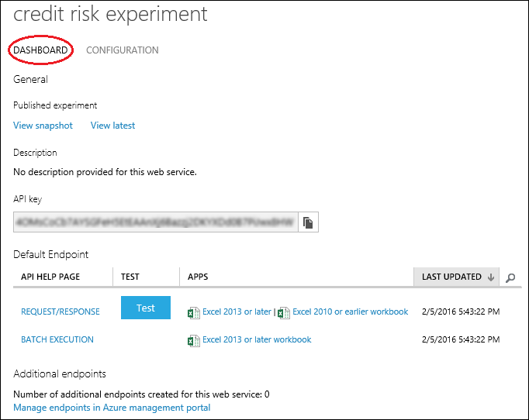Toggle the sort arrow on LAST UPDATED

[x=490, y=277]
